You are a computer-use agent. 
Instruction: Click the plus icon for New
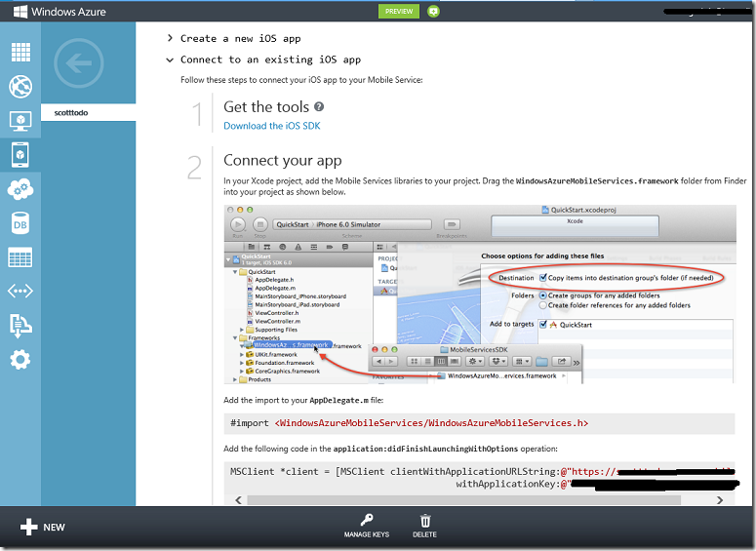tap(29, 527)
